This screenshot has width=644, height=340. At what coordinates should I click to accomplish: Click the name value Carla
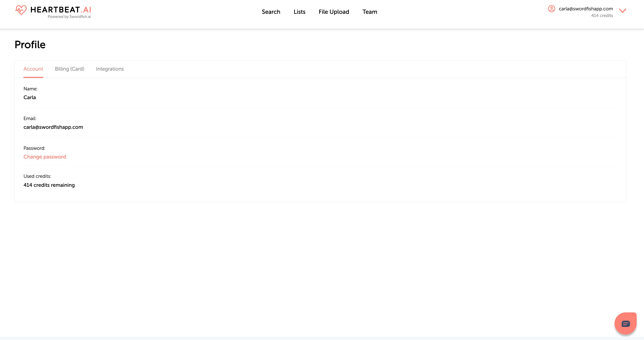coord(30,98)
